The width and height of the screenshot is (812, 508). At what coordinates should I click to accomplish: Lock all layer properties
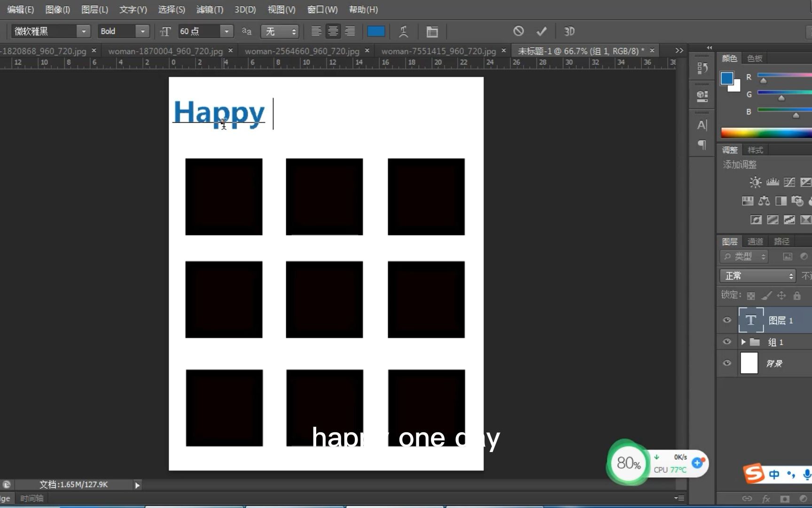point(797,296)
